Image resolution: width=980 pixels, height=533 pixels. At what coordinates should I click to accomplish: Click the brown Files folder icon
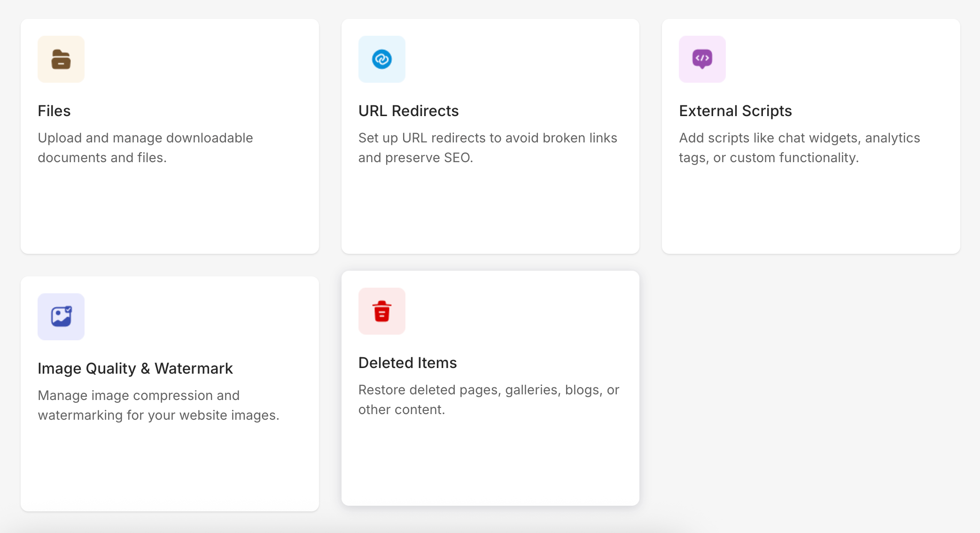click(61, 59)
